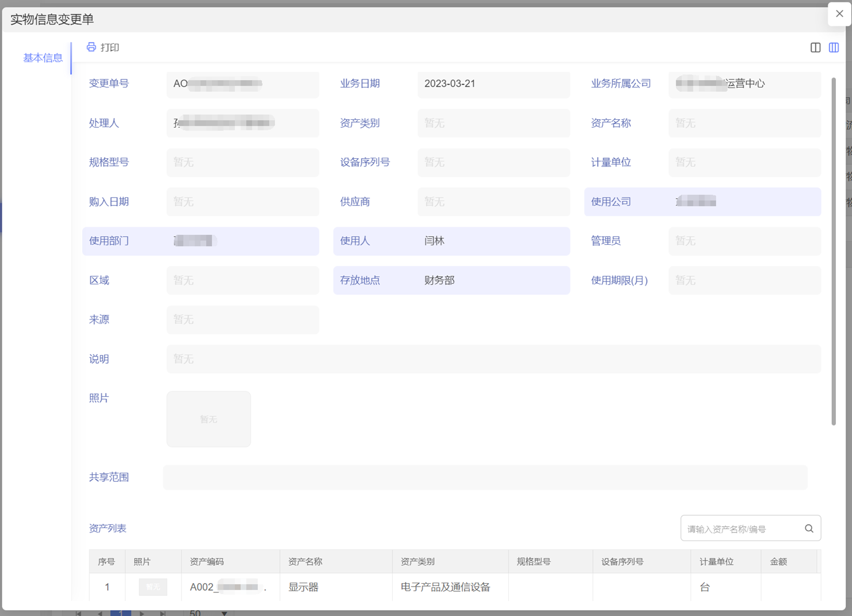Select the 基本信息 tab
Viewport: 852px width, 616px height.
point(43,58)
